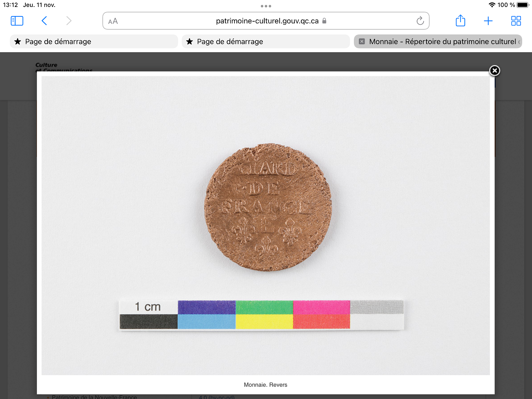Tap the battery status indicator

point(523,5)
